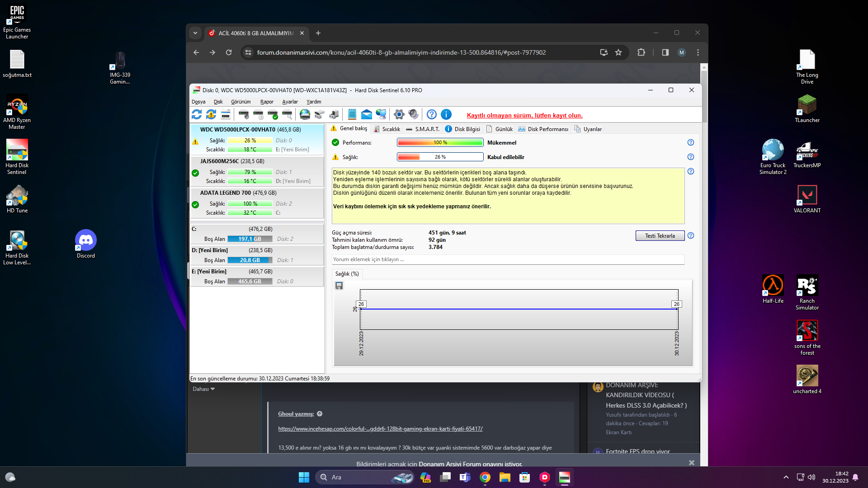This screenshot has height=488, width=868.
Task: Click the blue Refresh icon in Hard Disk Sentinel toolbar
Action: coord(197,114)
